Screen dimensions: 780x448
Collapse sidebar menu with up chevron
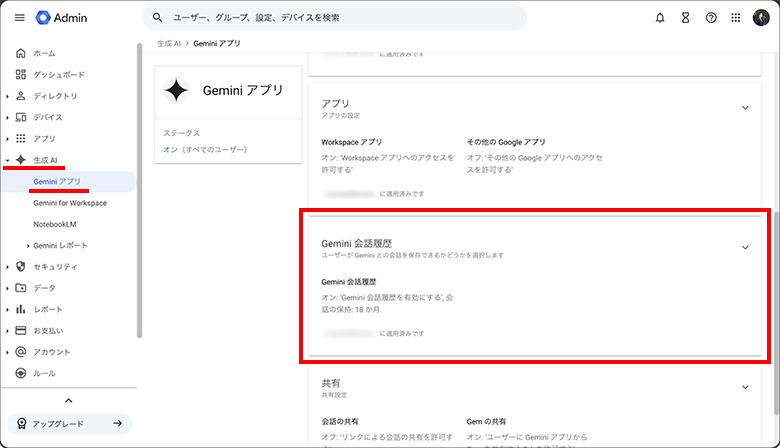69,401
